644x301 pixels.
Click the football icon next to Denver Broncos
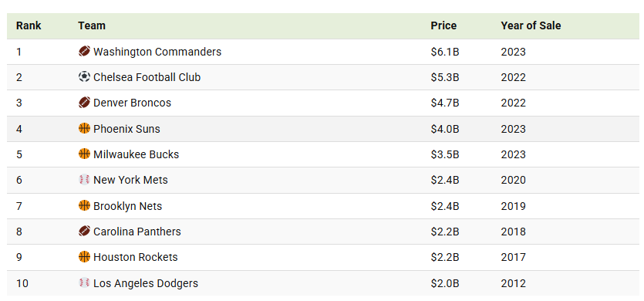[84, 103]
